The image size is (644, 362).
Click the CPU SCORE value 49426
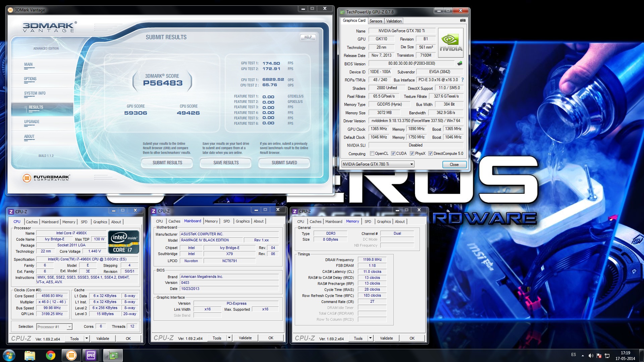pos(188,113)
